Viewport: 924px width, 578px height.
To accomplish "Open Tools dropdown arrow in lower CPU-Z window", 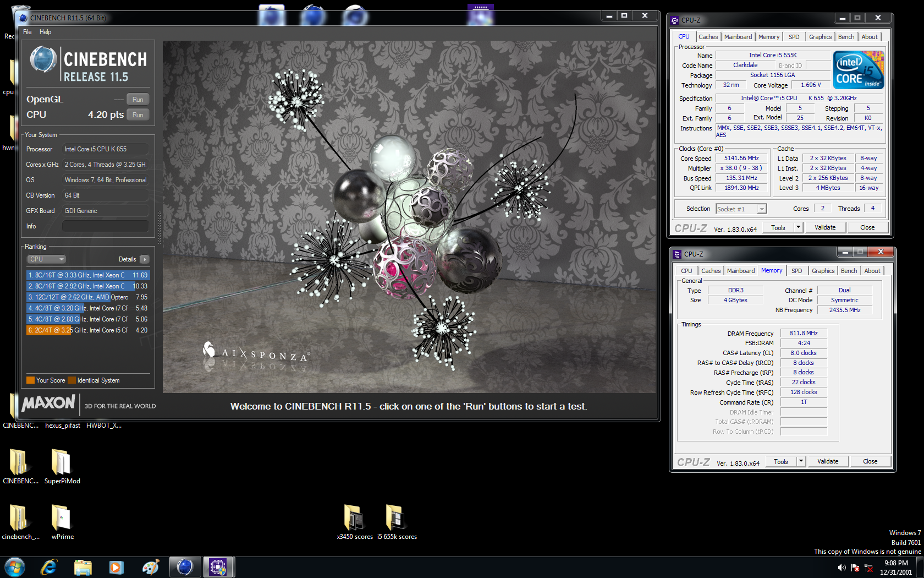I will point(801,462).
